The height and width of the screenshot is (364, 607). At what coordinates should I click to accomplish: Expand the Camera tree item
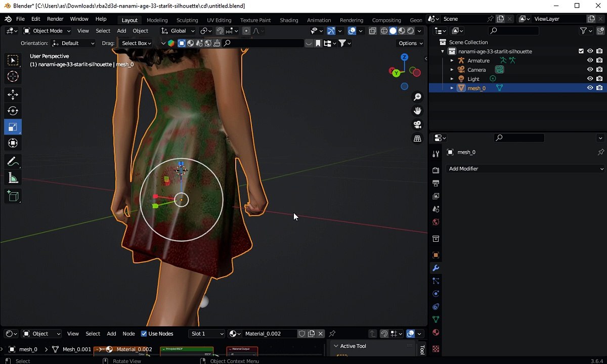pyautogui.click(x=452, y=70)
